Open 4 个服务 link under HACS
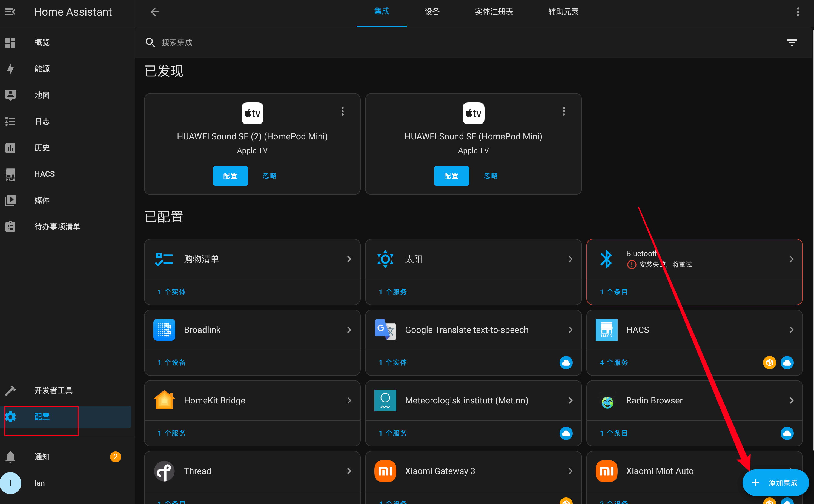This screenshot has height=504, width=814. click(614, 363)
